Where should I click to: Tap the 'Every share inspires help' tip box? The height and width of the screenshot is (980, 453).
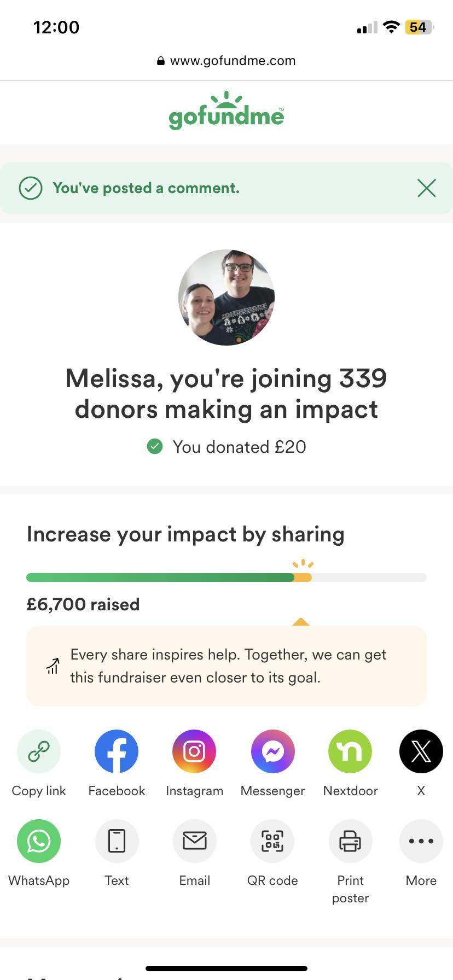click(x=226, y=666)
